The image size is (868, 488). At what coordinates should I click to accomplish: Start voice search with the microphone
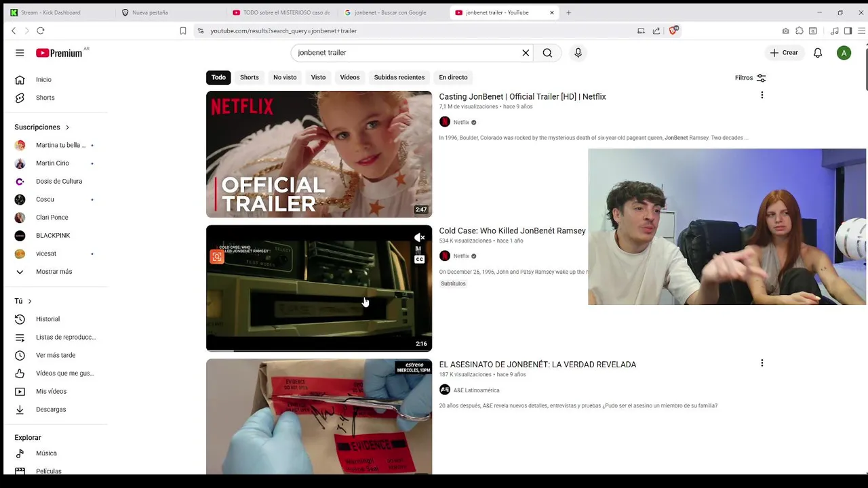[578, 53]
